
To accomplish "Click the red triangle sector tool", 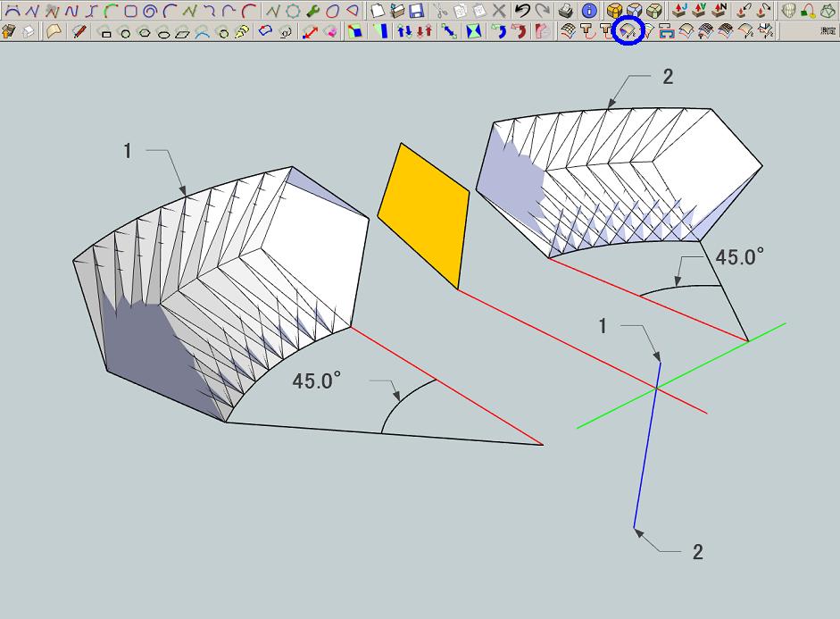I will tap(352, 10).
